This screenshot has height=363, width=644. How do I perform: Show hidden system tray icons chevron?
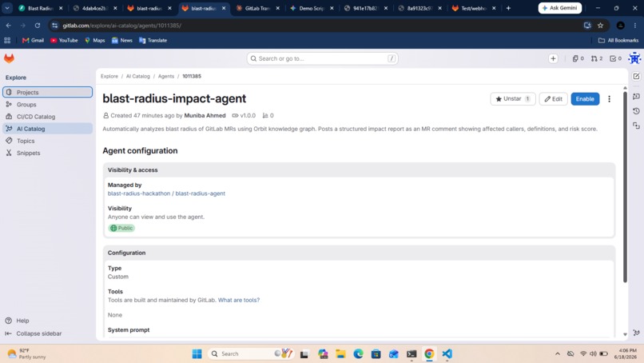coord(558,353)
